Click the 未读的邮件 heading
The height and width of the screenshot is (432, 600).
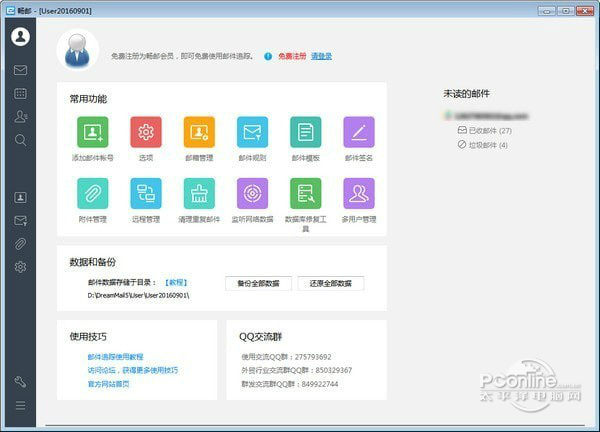tap(466, 93)
